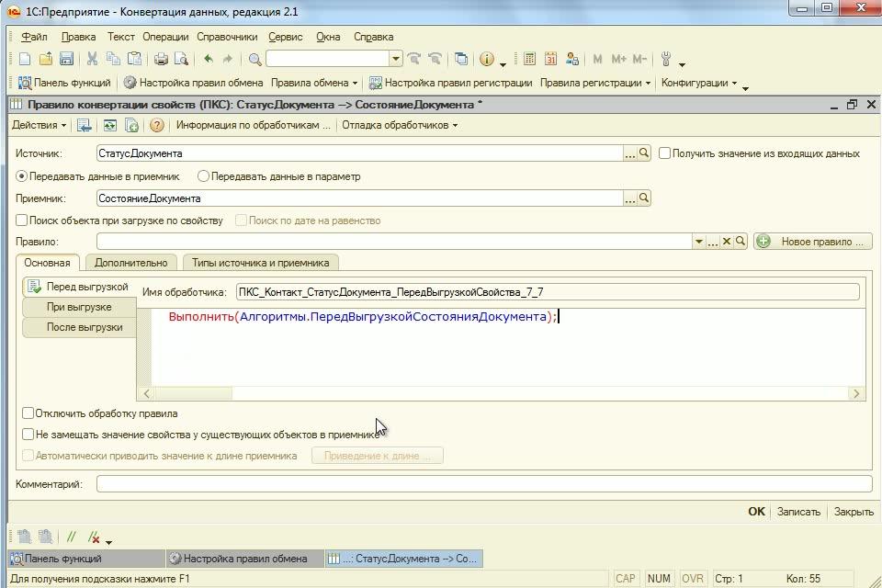Open Информация по обработчикам
The width and height of the screenshot is (882, 588).
point(254,125)
